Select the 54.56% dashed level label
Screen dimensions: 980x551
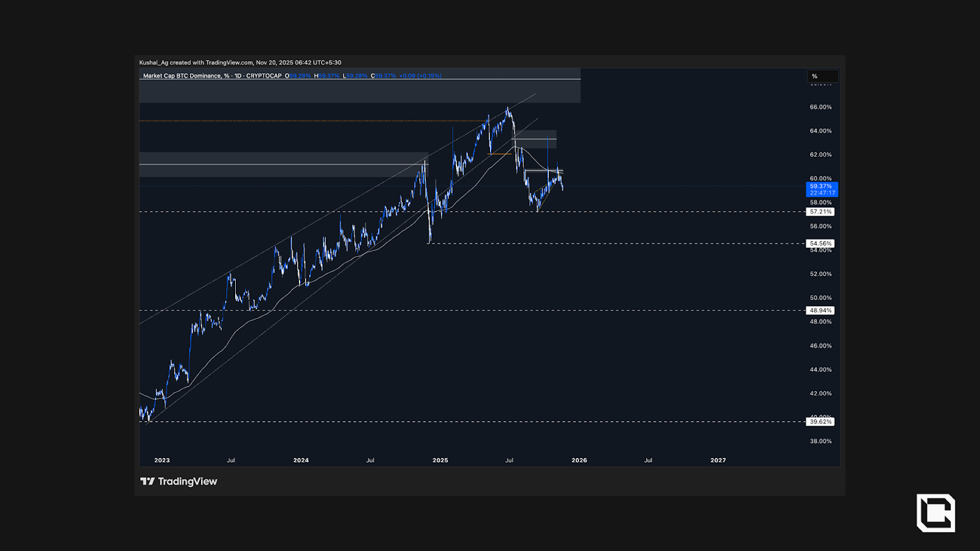point(821,244)
